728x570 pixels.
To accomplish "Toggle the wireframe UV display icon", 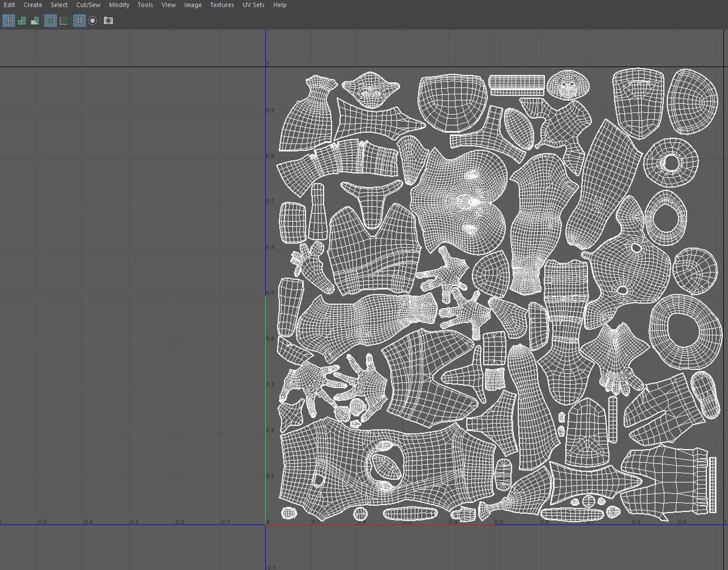I will click(x=8, y=21).
